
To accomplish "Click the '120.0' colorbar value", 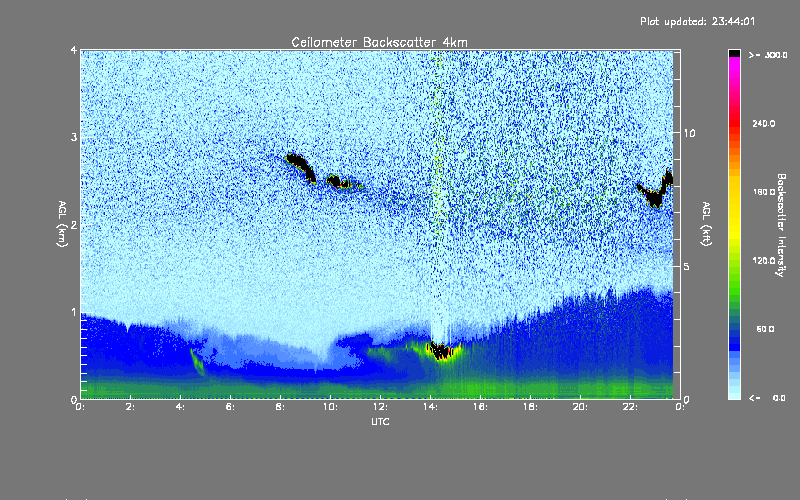I will coord(764,261).
